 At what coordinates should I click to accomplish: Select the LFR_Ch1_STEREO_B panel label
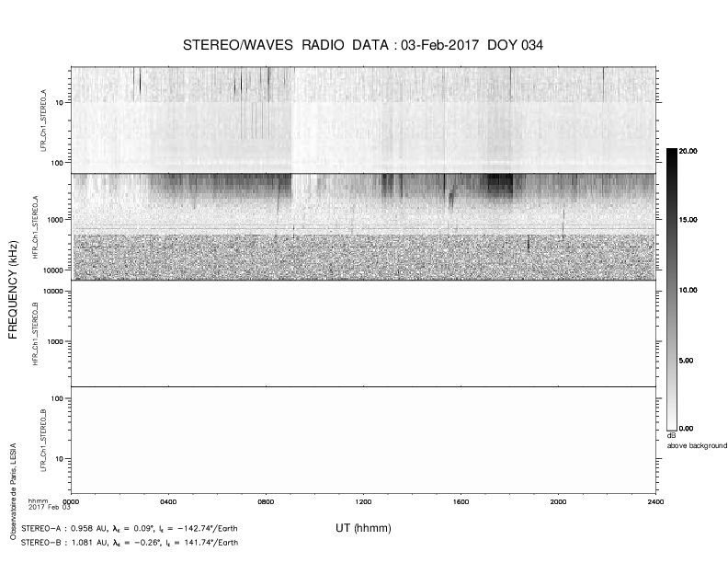(x=43, y=440)
